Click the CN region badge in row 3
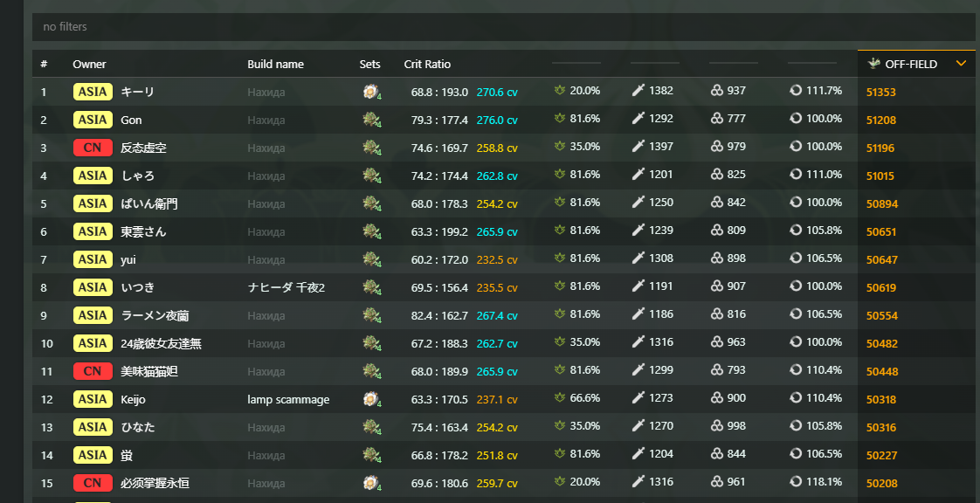Screen dimensions: 980x503 (93, 148)
